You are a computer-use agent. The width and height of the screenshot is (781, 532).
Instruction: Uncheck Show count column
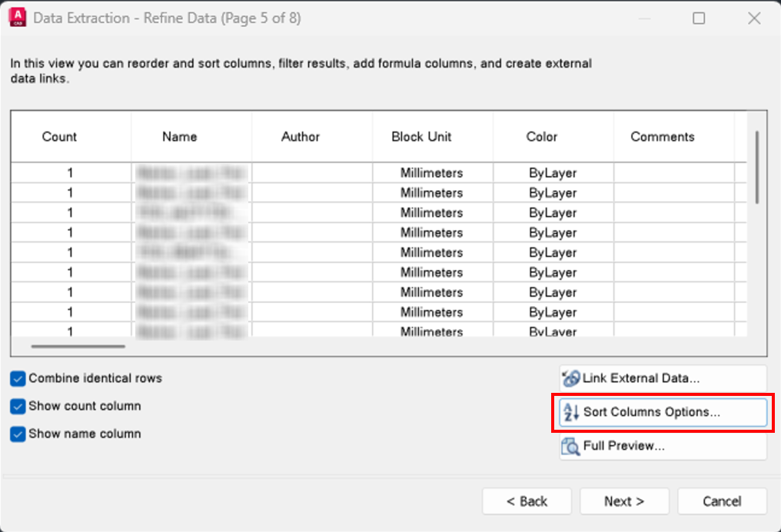pos(17,406)
